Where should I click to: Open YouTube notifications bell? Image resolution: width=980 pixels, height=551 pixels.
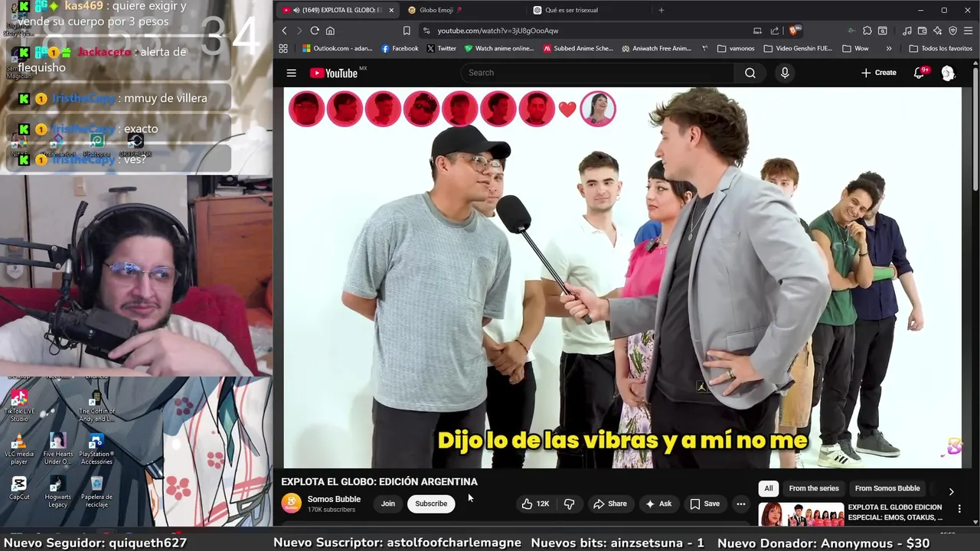pos(919,73)
